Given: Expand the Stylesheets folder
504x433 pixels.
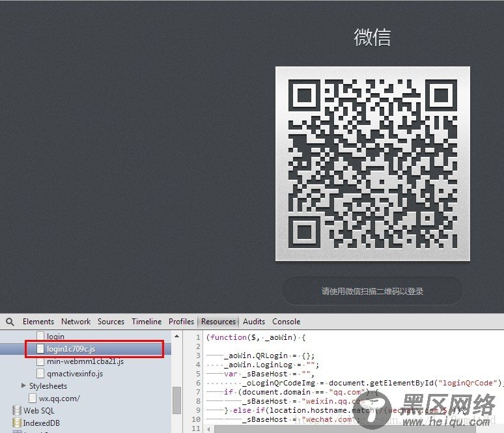Looking at the screenshot, I should point(23,385).
